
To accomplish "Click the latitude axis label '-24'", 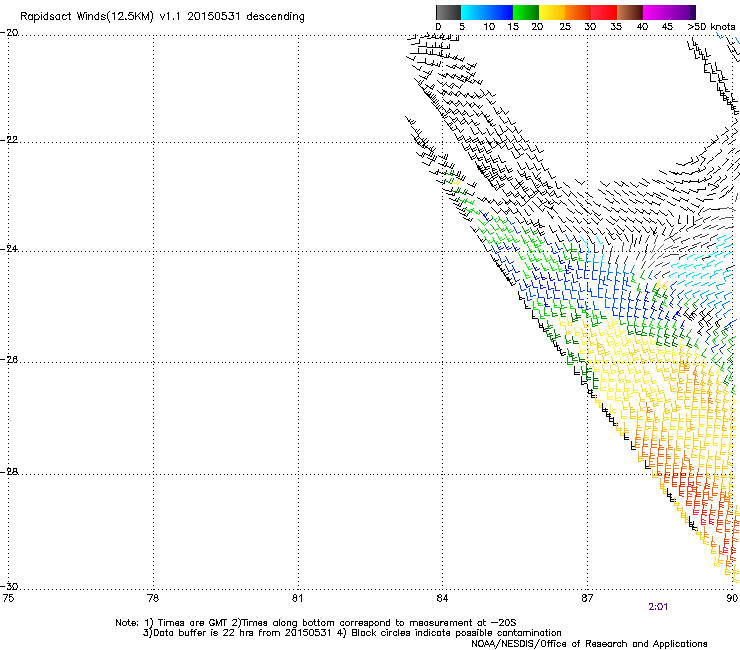I will click(x=9, y=249).
